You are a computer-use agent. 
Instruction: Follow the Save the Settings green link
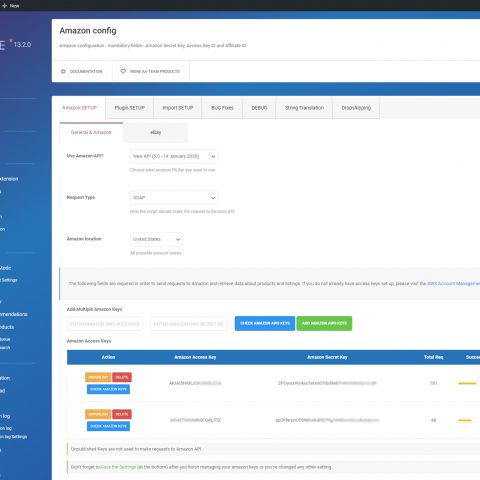[118, 467]
